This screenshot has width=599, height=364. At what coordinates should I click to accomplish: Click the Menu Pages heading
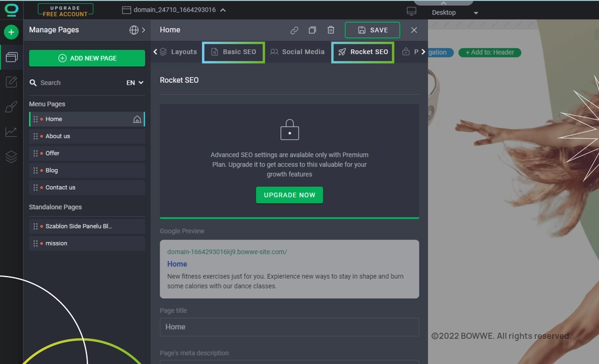[x=47, y=104]
